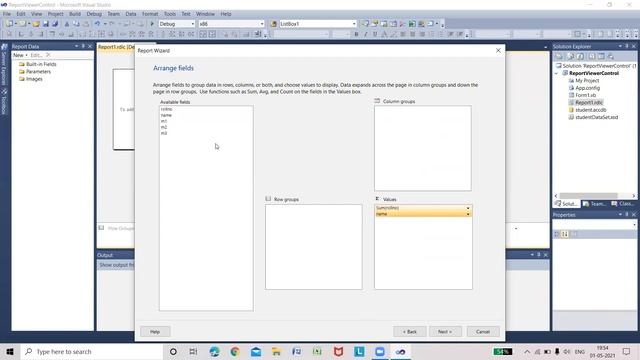Open the Format menu
Image resolution: width=640 pixels, height=360 pixels.
coord(150,14)
